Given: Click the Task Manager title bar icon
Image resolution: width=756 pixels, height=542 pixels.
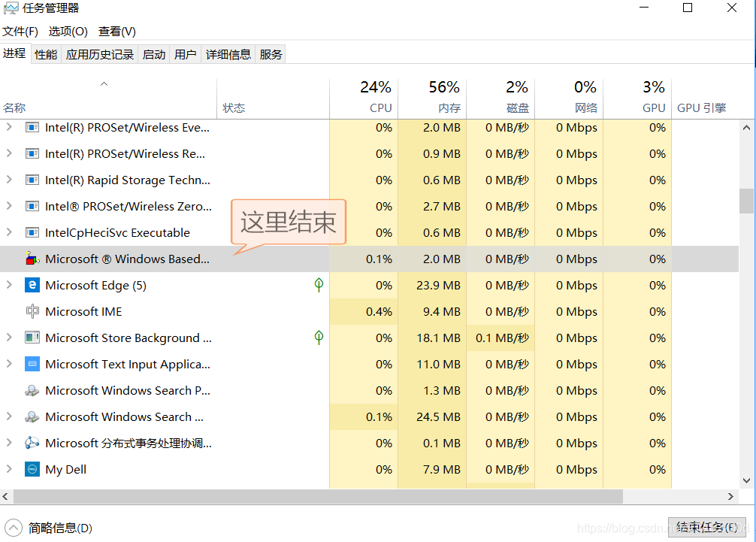Looking at the screenshot, I should tap(11, 8).
